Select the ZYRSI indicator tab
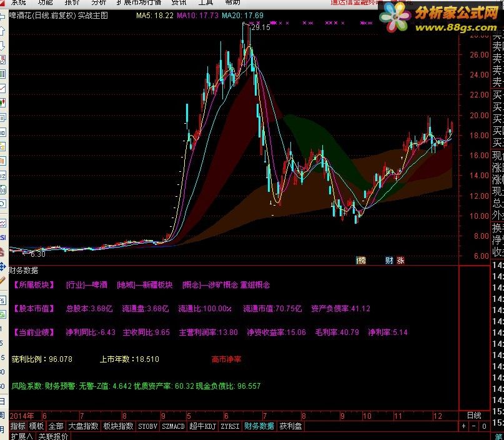This screenshot has height=440, width=504. tap(230, 426)
